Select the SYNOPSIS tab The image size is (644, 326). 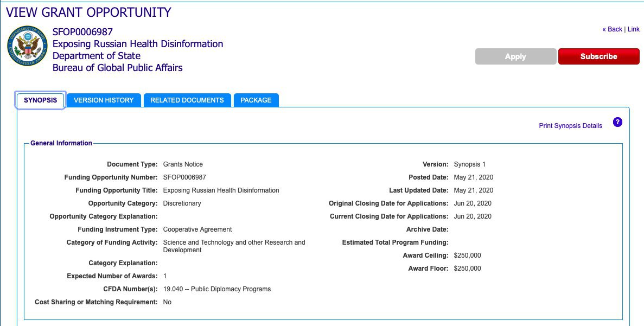[x=40, y=100]
